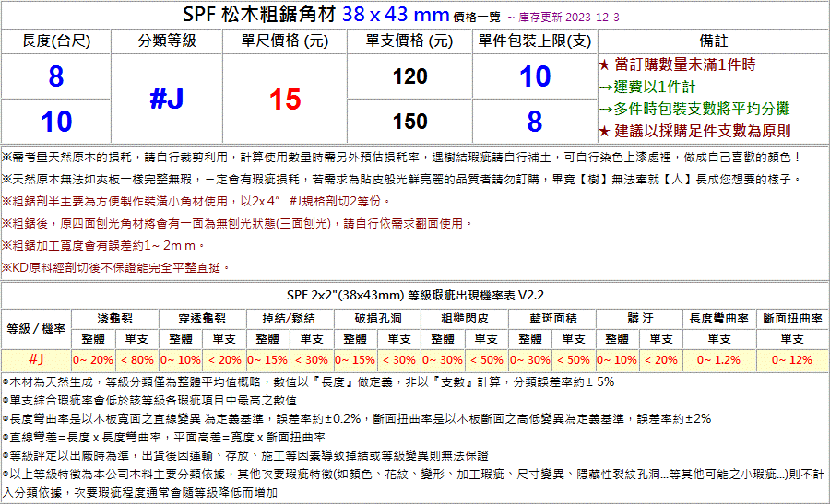Select the note 多件時包裝支數將平均分攤
Viewport: 830px width, 504px height.
point(694,109)
